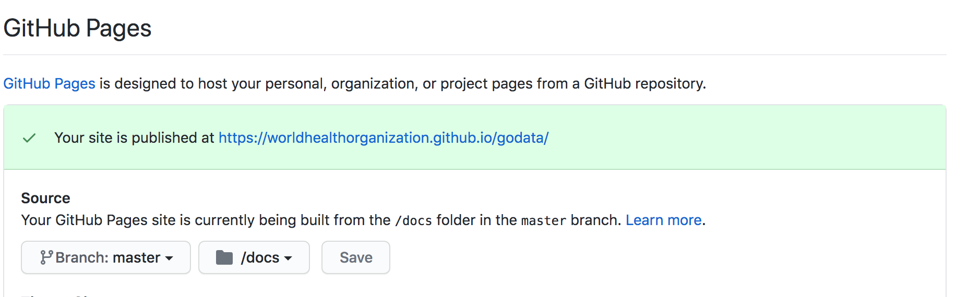The width and height of the screenshot is (980, 297).
Task: Click the GitHub Pages page heading
Action: coord(77,28)
